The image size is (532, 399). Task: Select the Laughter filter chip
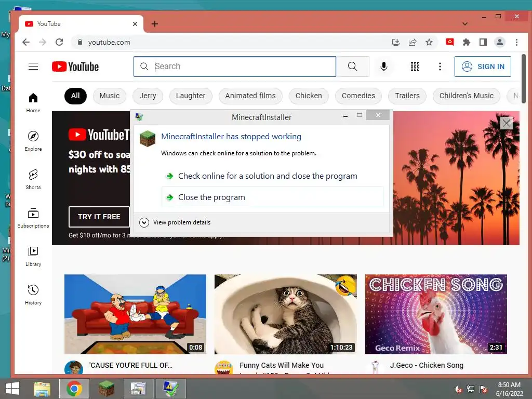pos(191,96)
